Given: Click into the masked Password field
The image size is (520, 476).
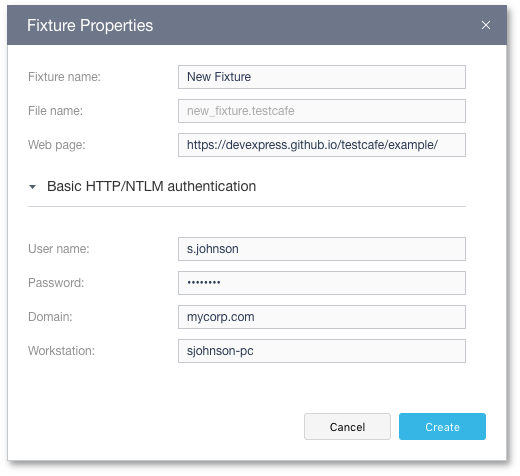Looking at the screenshot, I should [x=322, y=283].
